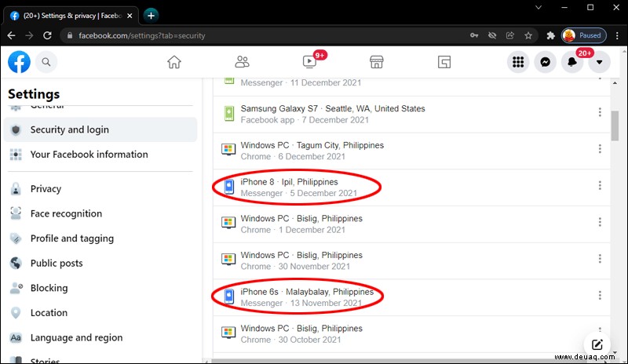Bookmark this page with the star
Image resolution: width=628 pixels, height=364 pixels.
point(528,35)
